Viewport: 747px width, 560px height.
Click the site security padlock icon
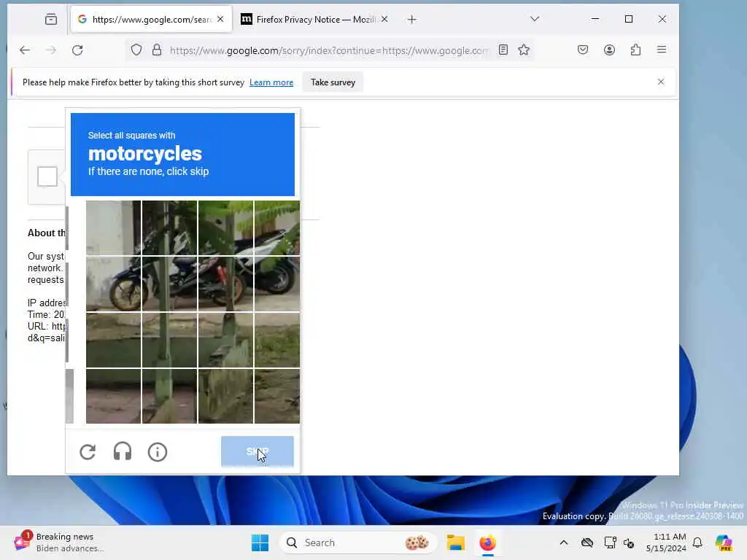coord(157,50)
